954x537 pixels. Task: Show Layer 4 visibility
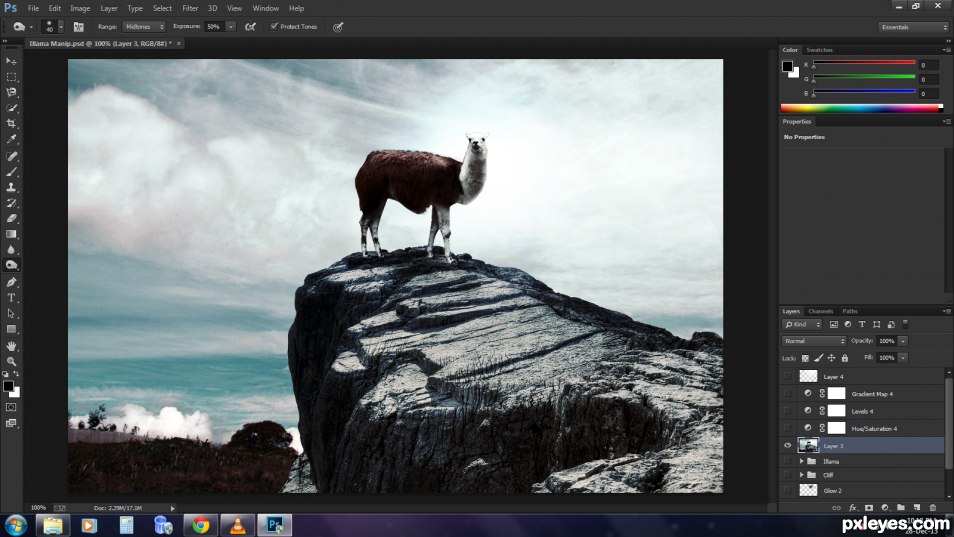[x=787, y=376]
